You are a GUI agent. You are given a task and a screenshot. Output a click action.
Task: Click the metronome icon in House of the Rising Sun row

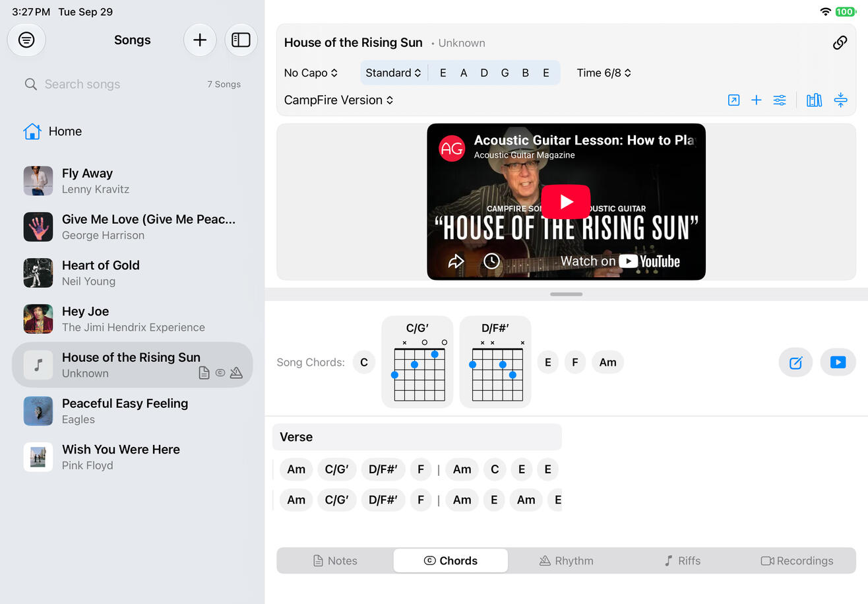[236, 373]
